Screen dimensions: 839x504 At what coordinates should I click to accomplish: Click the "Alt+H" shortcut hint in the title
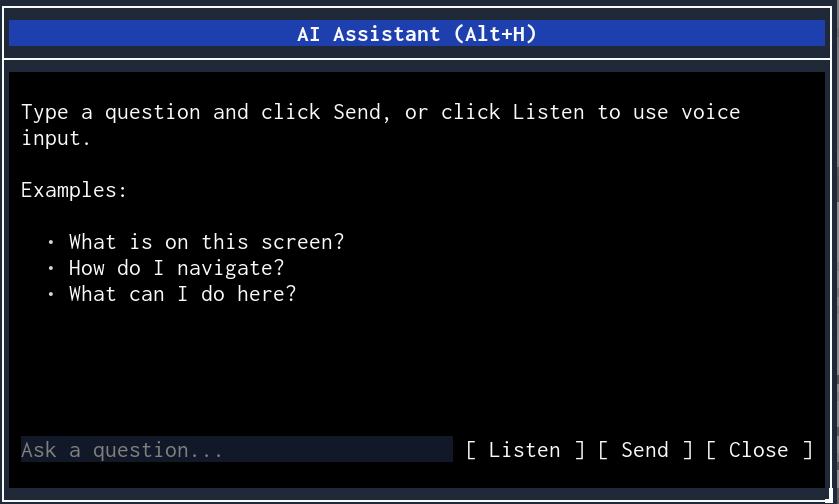point(494,34)
